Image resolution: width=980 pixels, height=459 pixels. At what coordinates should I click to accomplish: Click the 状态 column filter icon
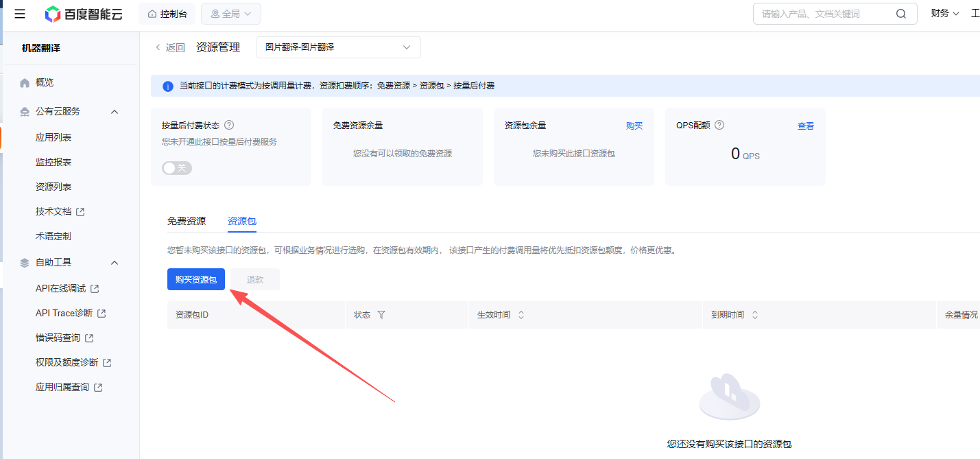(x=381, y=315)
